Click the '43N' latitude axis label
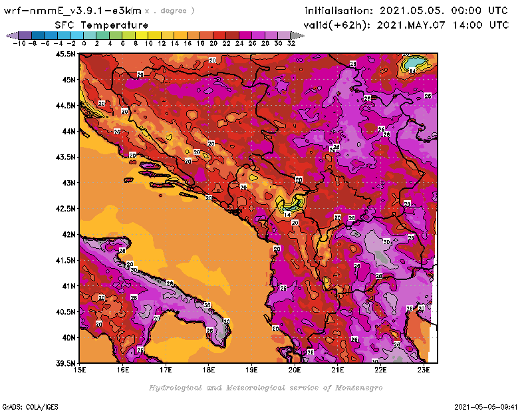 tap(68, 183)
